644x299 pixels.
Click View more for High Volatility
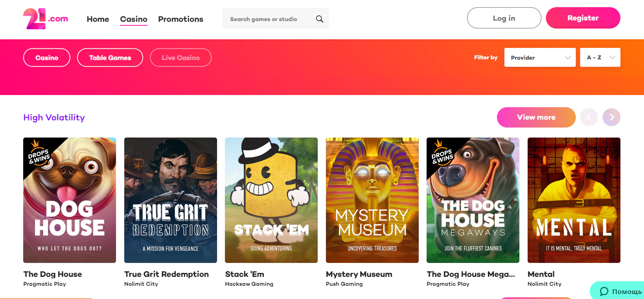[x=536, y=117]
